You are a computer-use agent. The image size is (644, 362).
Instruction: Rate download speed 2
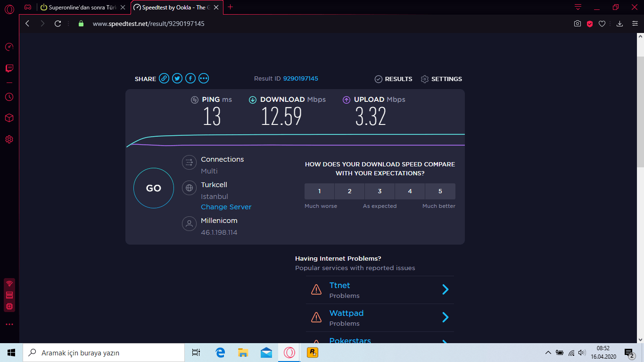[349, 191]
